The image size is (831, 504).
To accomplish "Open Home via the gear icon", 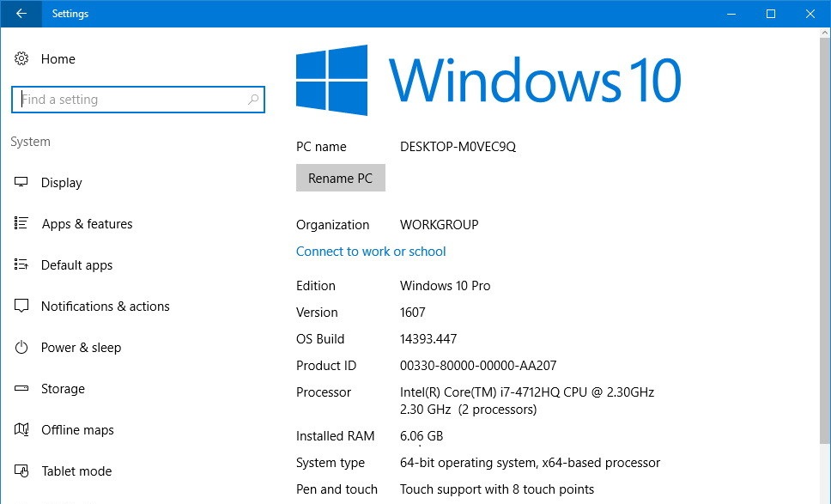I will click(21, 59).
